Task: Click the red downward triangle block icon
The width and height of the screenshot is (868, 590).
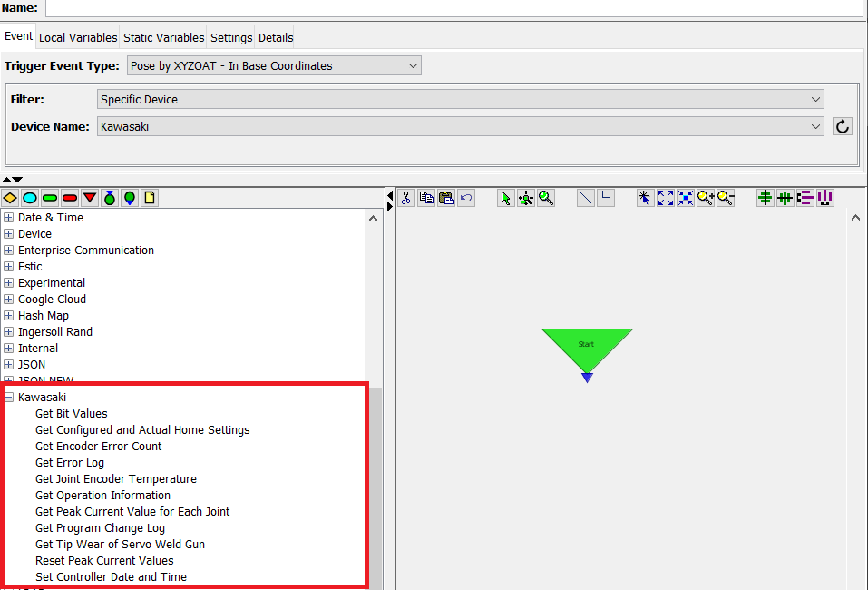Action: [90, 197]
